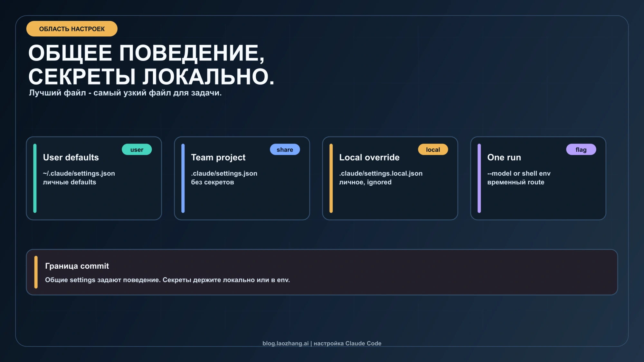The width and height of the screenshot is (644, 362).
Task: Select the 'One run' card title
Action: [504, 157]
